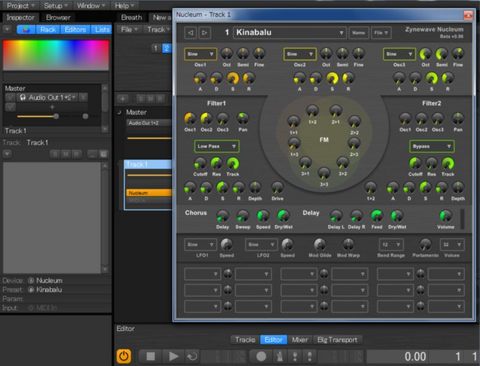This screenshot has width=480, height=366.
Task: Go to next preset in Nucleum
Action: coord(205,33)
